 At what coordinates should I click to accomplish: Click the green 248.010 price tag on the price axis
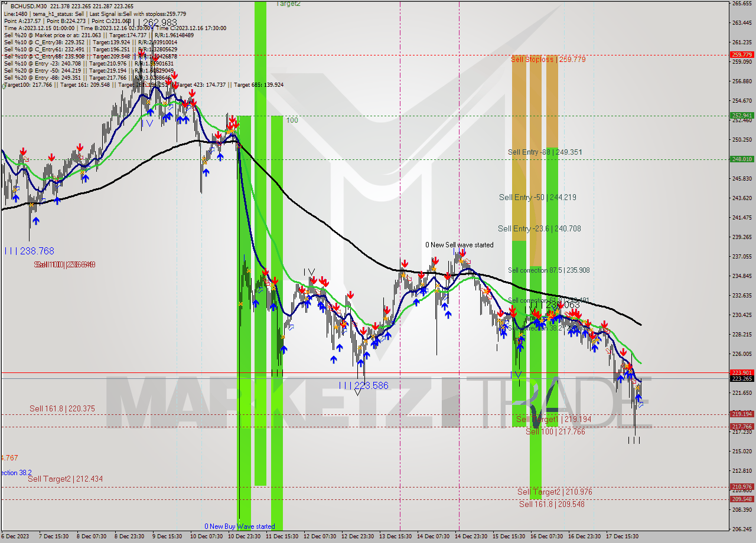[742, 159]
